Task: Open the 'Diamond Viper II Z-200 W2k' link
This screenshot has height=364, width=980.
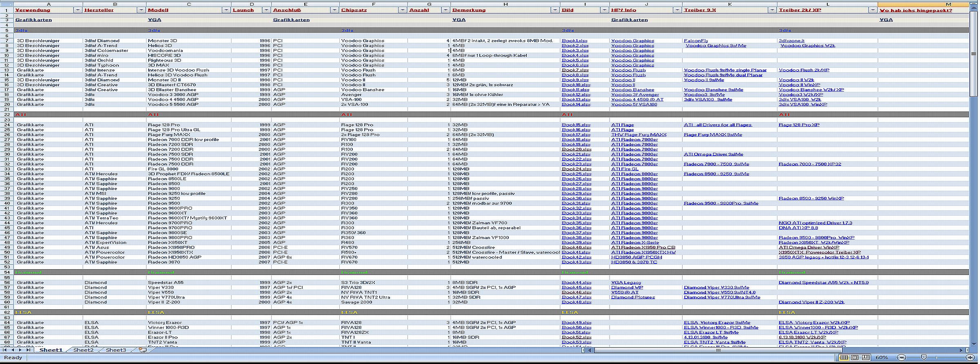Action: [811, 302]
